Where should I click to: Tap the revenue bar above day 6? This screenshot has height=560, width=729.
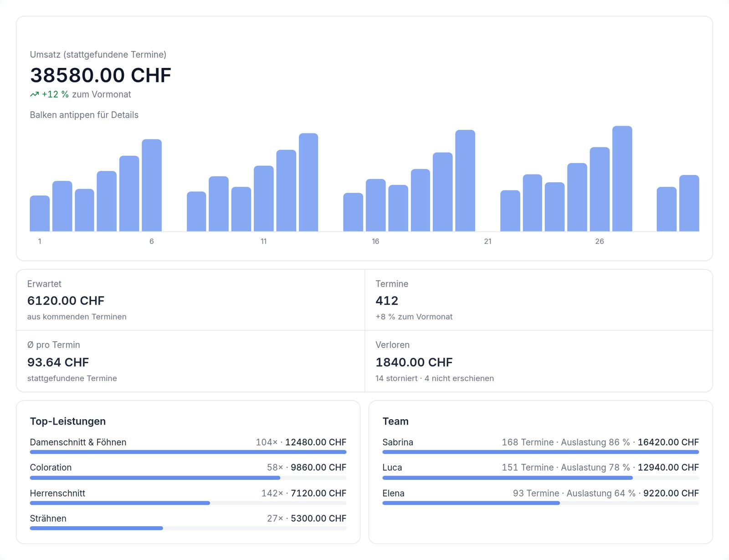[152, 185]
